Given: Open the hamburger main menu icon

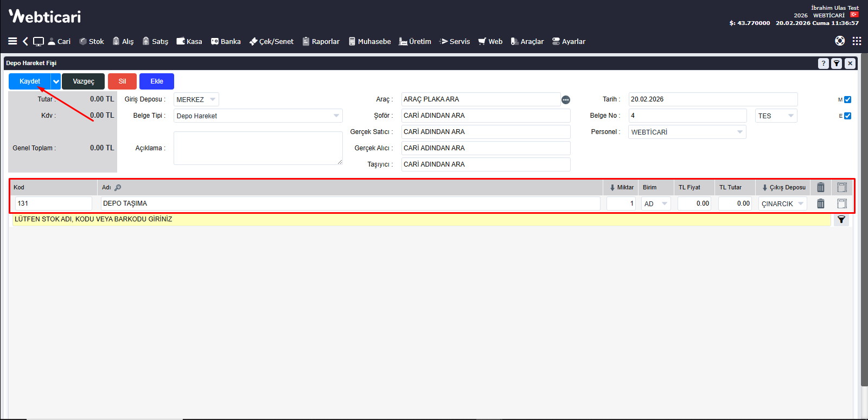Looking at the screenshot, I should click(x=12, y=41).
